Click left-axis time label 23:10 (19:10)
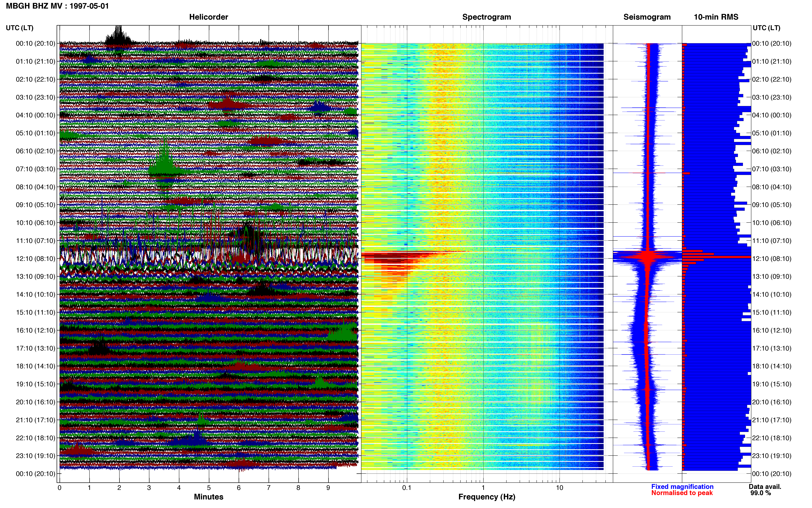 pyautogui.click(x=36, y=456)
